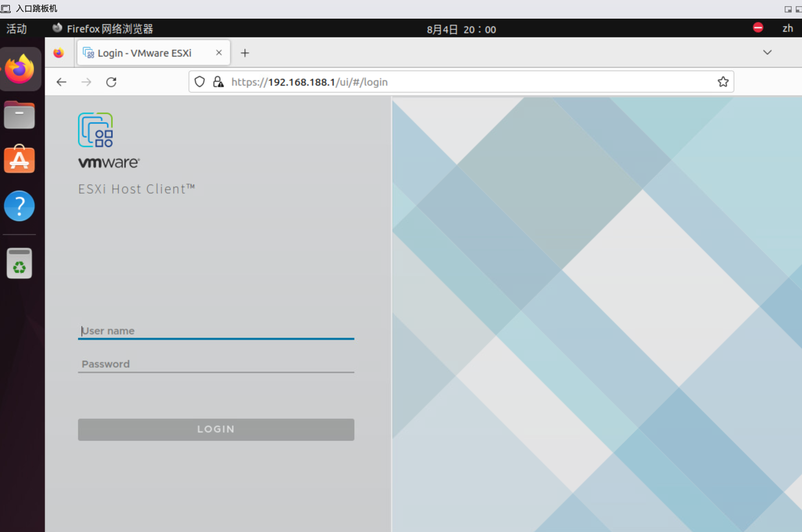Image resolution: width=802 pixels, height=532 pixels.
Task: Click the vmware wordmark
Action: pyautogui.click(x=109, y=162)
